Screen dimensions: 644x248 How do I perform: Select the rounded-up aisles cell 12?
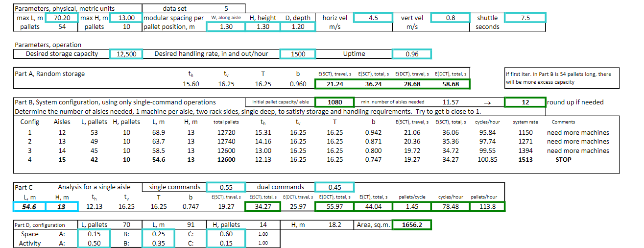[525, 102]
